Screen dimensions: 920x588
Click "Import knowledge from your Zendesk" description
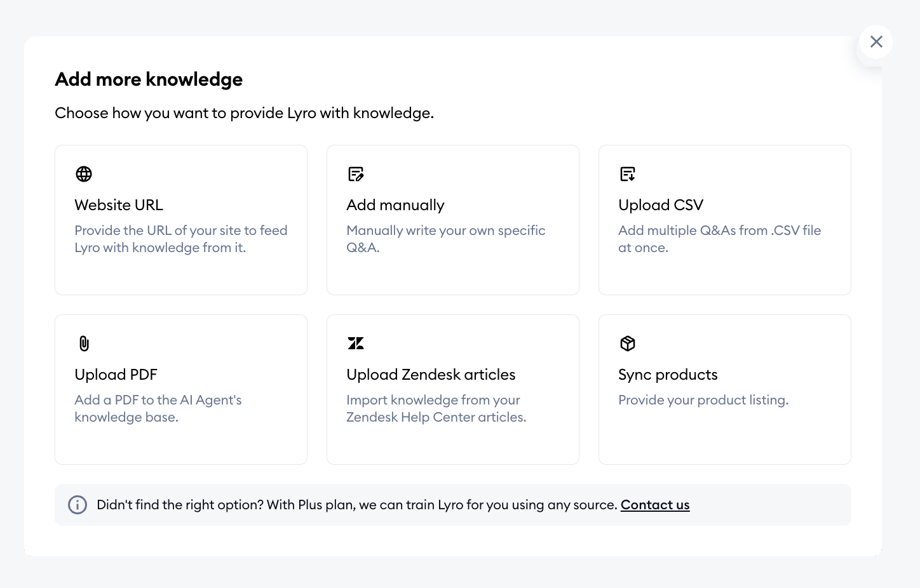tap(436, 408)
